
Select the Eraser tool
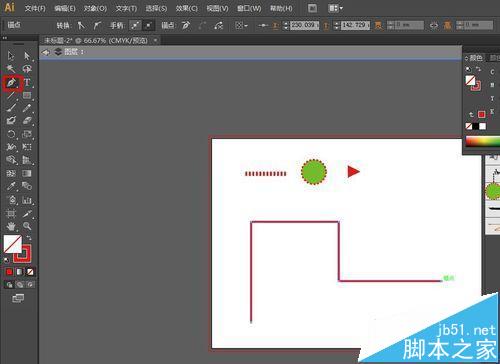tap(27, 121)
